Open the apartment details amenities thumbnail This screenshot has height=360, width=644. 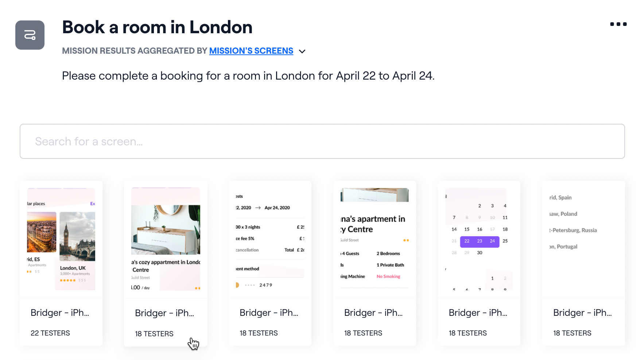tap(375, 239)
